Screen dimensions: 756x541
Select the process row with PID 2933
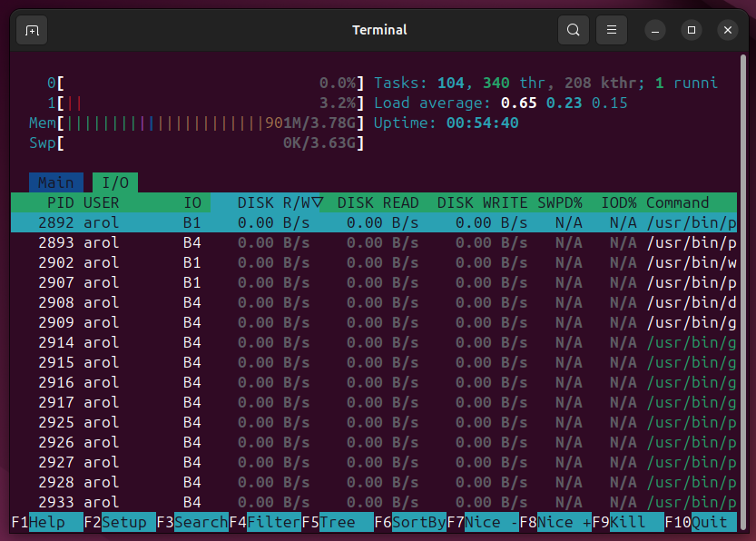click(x=374, y=503)
